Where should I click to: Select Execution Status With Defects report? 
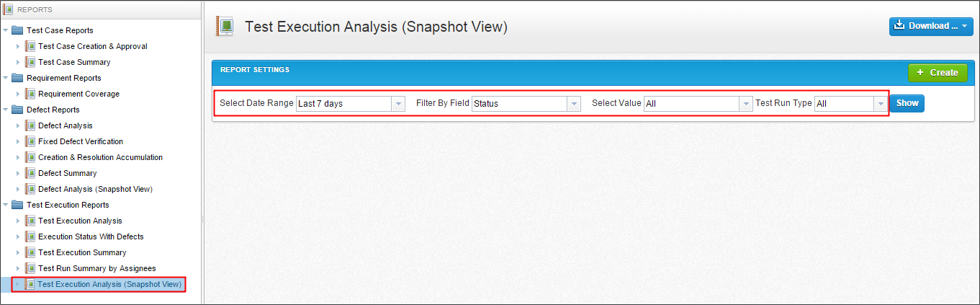pyautogui.click(x=91, y=237)
